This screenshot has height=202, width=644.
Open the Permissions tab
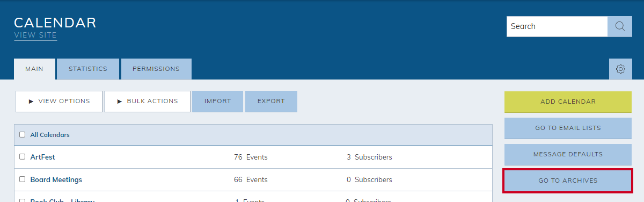click(x=156, y=69)
